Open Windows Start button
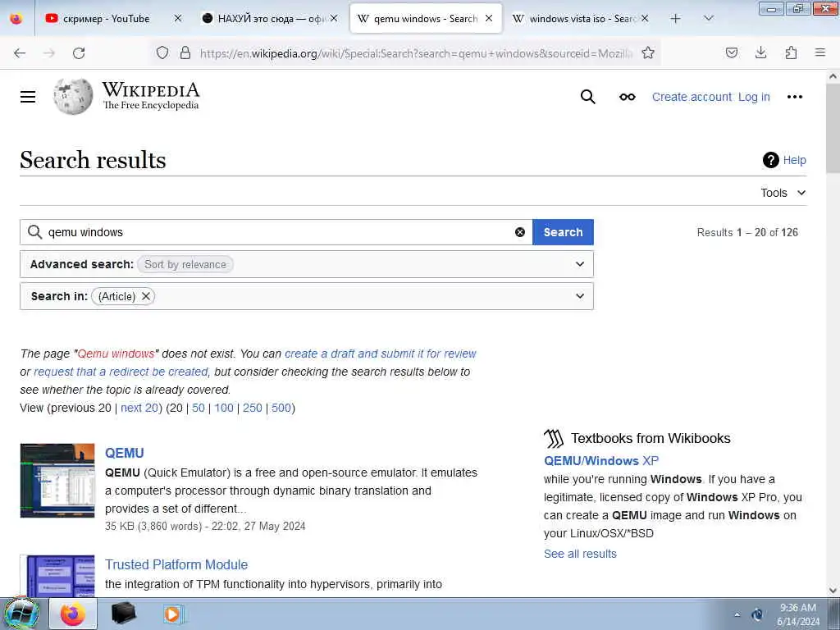 21,614
